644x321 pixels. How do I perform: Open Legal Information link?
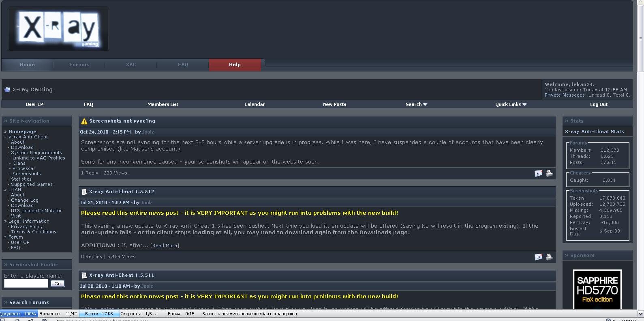coord(29,221)
